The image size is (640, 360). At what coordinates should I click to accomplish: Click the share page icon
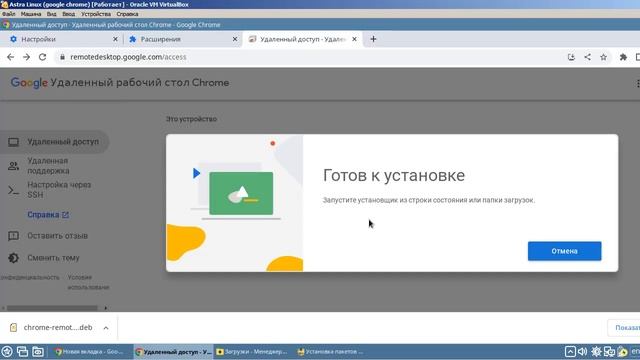tap(587, 57)
